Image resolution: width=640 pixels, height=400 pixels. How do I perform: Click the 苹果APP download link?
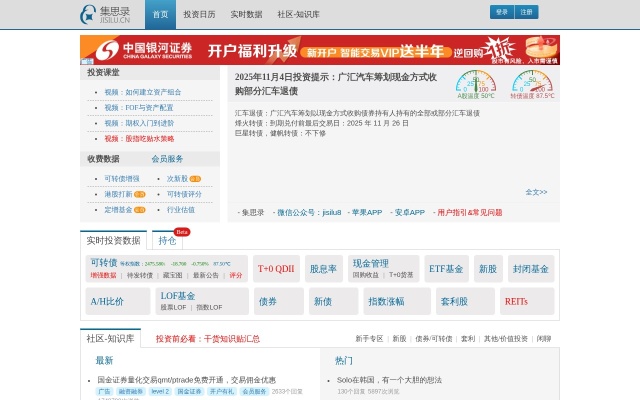point(366,212)
